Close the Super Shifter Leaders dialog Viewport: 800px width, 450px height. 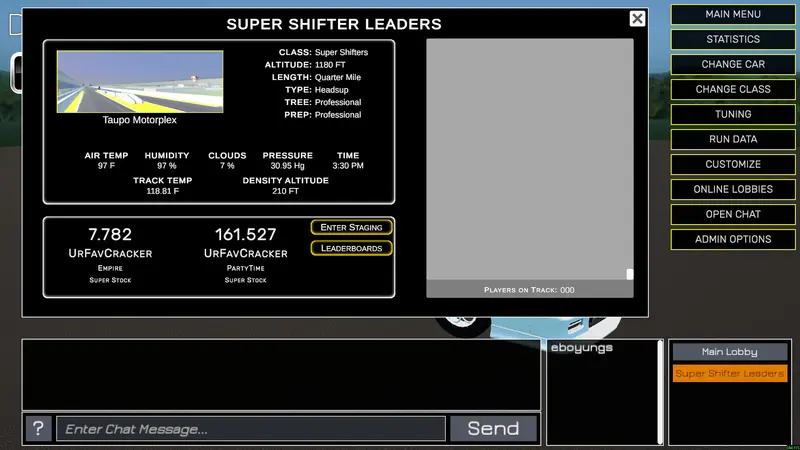(637, 19)
